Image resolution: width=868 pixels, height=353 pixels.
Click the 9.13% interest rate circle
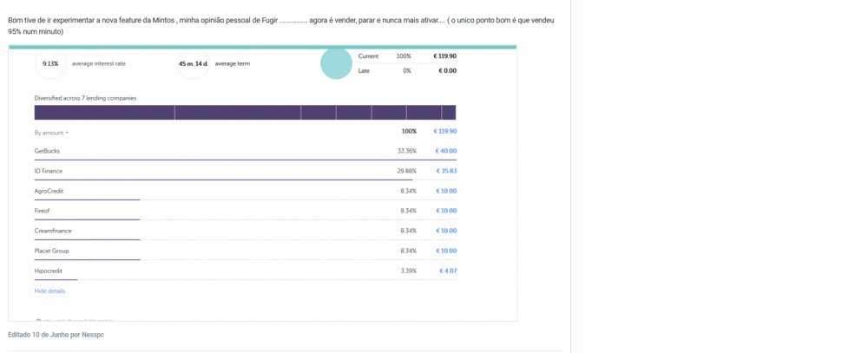[51, 63]
